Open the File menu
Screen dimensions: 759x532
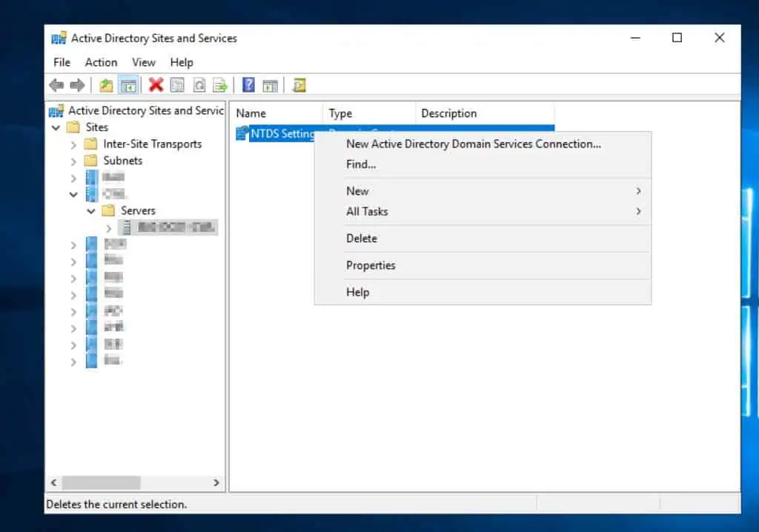pyautogui.click(x=62, y=62)
